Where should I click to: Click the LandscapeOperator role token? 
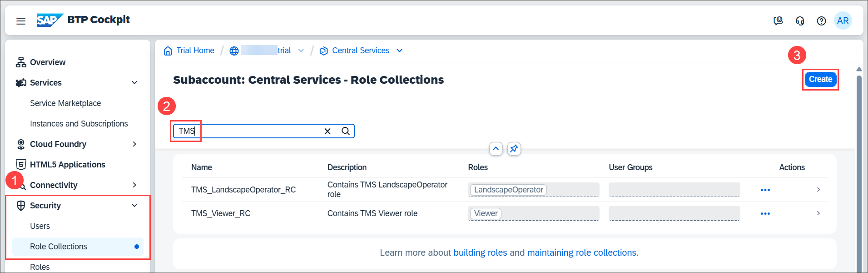coord(508,190)
